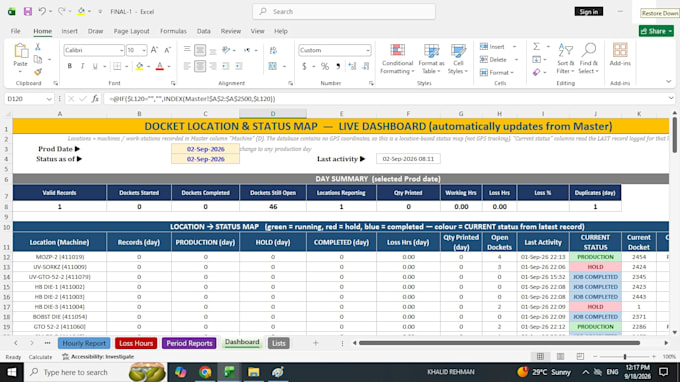Click Decrease Decimal icon

tap(366, 66)
